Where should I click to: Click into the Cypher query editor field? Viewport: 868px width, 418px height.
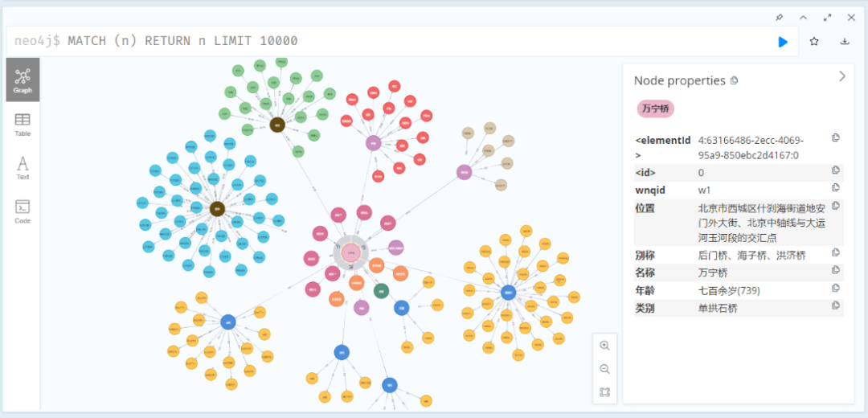(x=402, y=41)
